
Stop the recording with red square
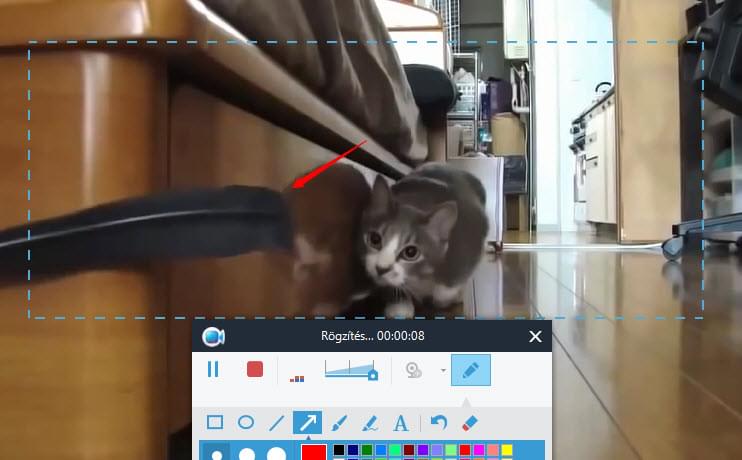(255, 369)
